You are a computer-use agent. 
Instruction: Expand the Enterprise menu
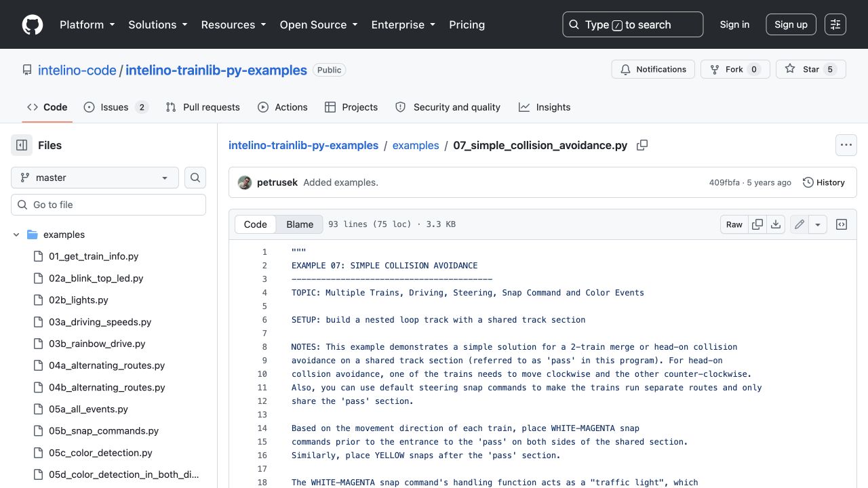[403, 24]
